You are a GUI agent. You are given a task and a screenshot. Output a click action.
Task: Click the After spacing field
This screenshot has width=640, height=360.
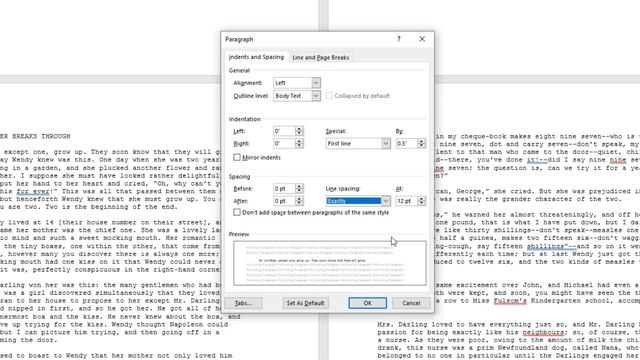[284, 201]
